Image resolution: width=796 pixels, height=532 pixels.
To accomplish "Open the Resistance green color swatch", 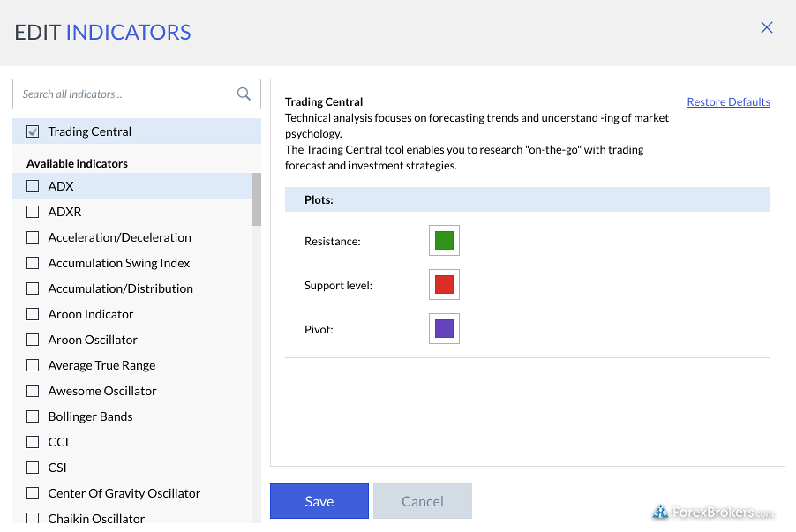I will pyautogui.click(x=444, y=241).
